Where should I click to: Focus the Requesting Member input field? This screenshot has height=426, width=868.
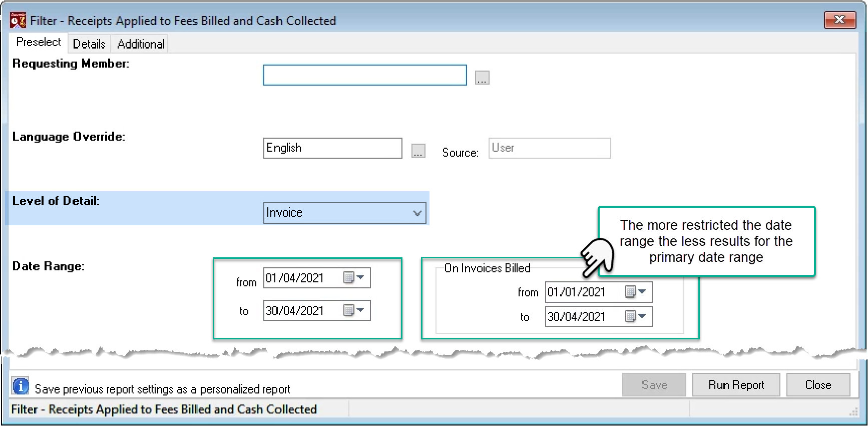point(365,75)
